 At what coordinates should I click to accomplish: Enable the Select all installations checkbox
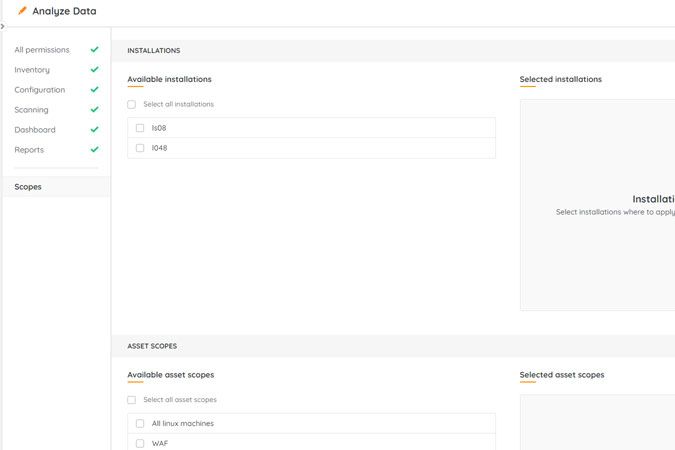132,104
